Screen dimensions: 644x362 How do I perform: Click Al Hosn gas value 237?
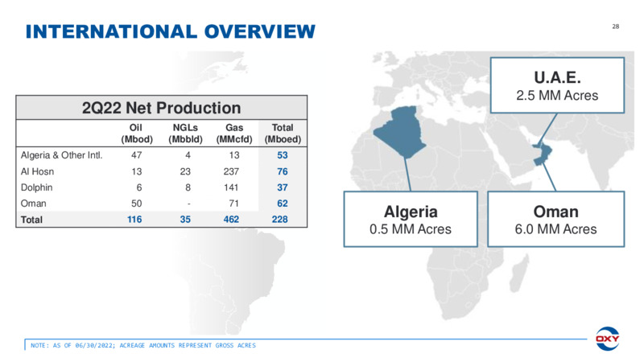231,171
